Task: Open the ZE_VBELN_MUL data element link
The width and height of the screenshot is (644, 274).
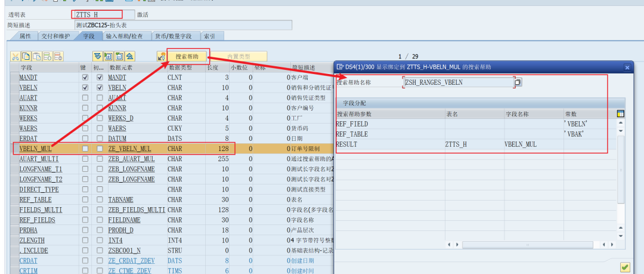Action: [x=129, y=149]
